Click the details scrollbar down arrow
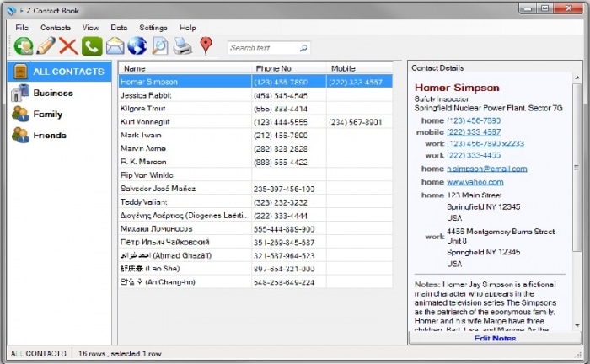This screenshot has height=364, width=590. [577, 325]
